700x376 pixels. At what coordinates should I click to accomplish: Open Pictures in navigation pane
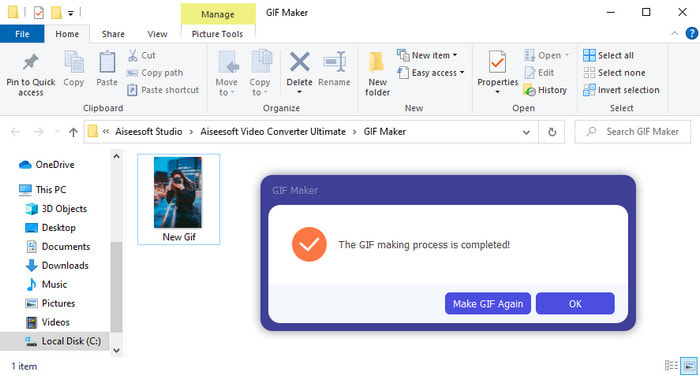[x=50, y=303]
